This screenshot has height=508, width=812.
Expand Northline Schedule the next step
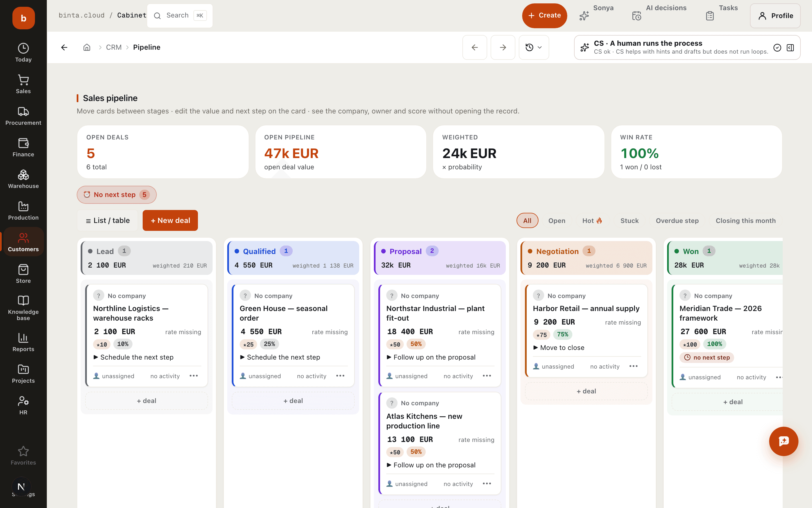(x=133, y=357)
